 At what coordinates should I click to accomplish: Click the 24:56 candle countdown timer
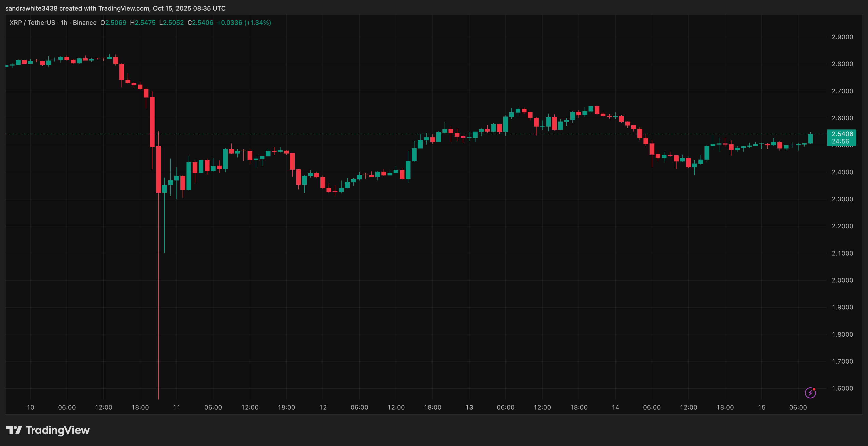click(840, 141)
